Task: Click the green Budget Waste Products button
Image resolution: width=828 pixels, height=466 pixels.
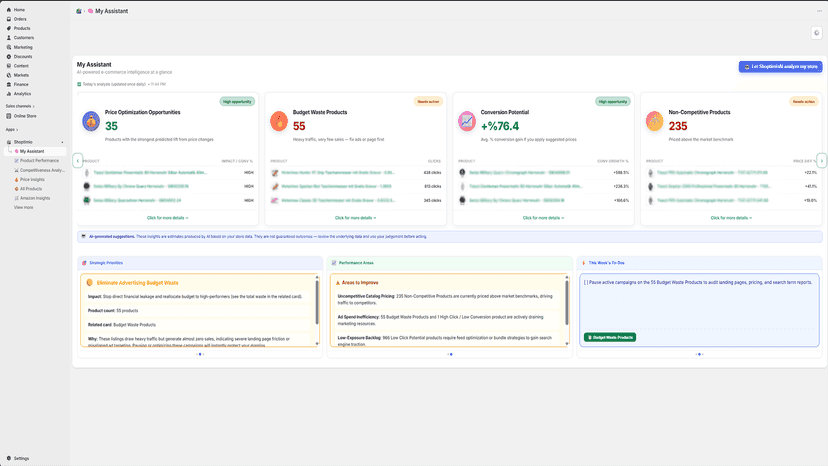Action: (610, 337)
